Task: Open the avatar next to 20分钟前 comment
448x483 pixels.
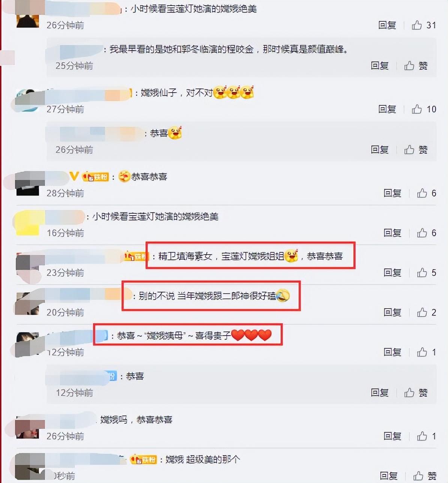Action: pos(28,303)
